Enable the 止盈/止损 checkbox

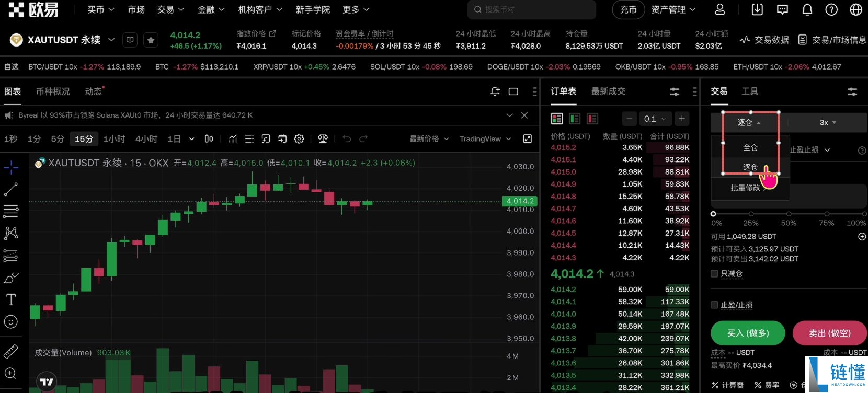coord(714,305)
